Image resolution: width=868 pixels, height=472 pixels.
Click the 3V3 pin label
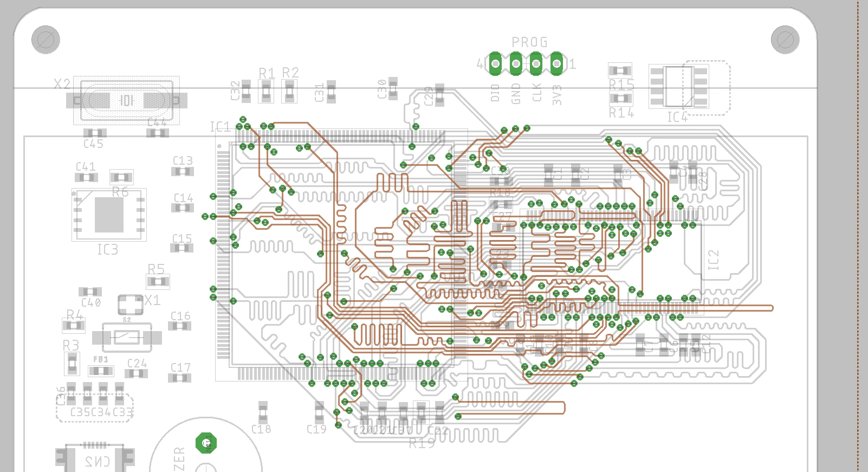pos(557,94)
